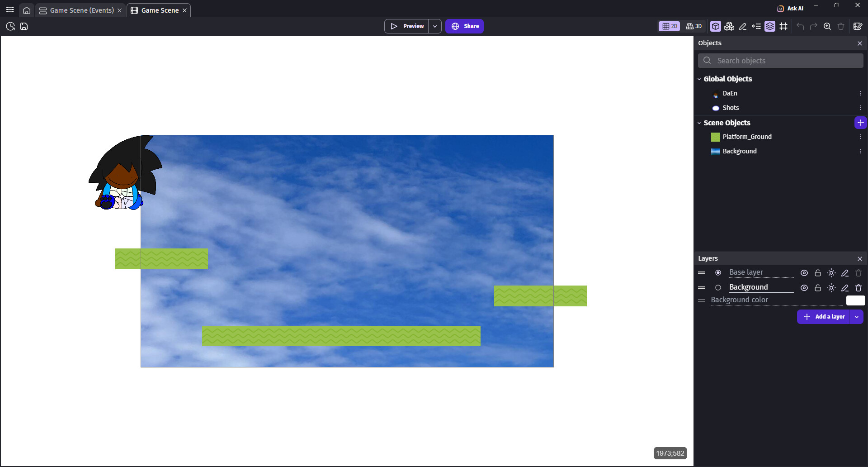Delete the Background layer
Viewport: 868px width, 467px height.
859,288
